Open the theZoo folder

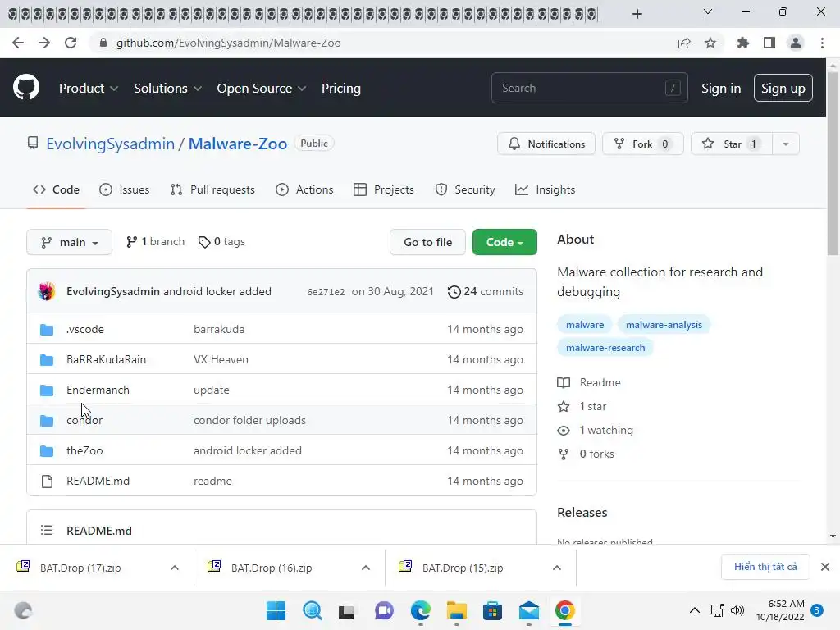click(x=84, y=450)
